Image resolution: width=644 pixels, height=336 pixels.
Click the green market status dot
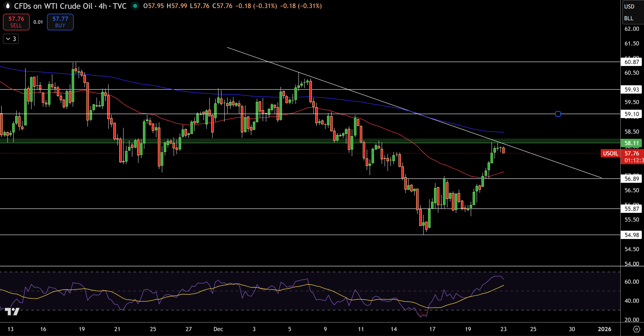[135, 6]
